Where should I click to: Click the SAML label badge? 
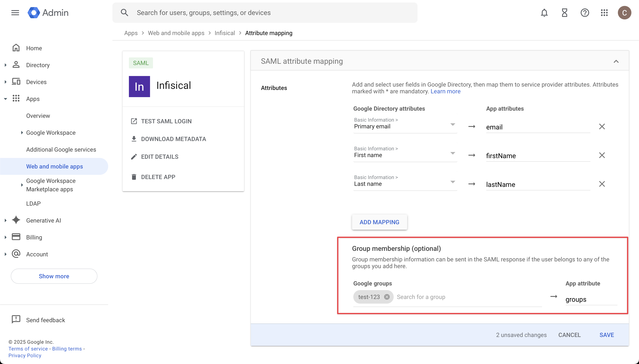click(x=141, y=63)
